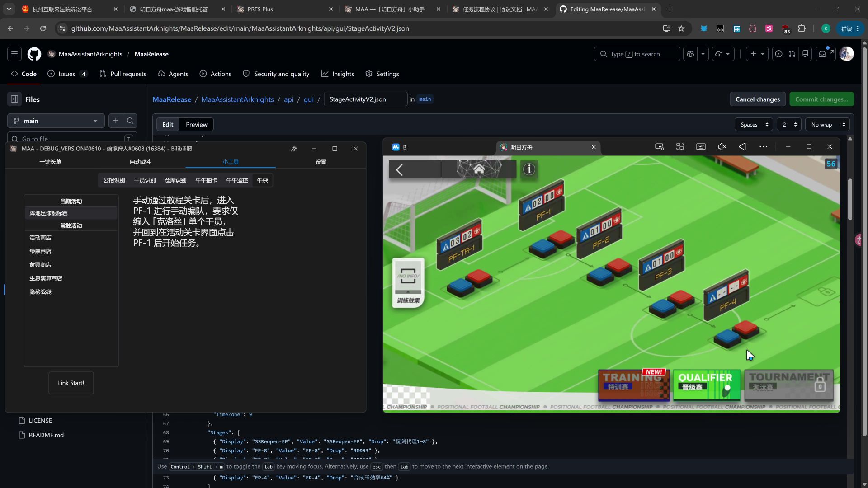868x488 pixels.
Task: Open the emulator more options ellipsis menu
Action: (x=763, y=147)
